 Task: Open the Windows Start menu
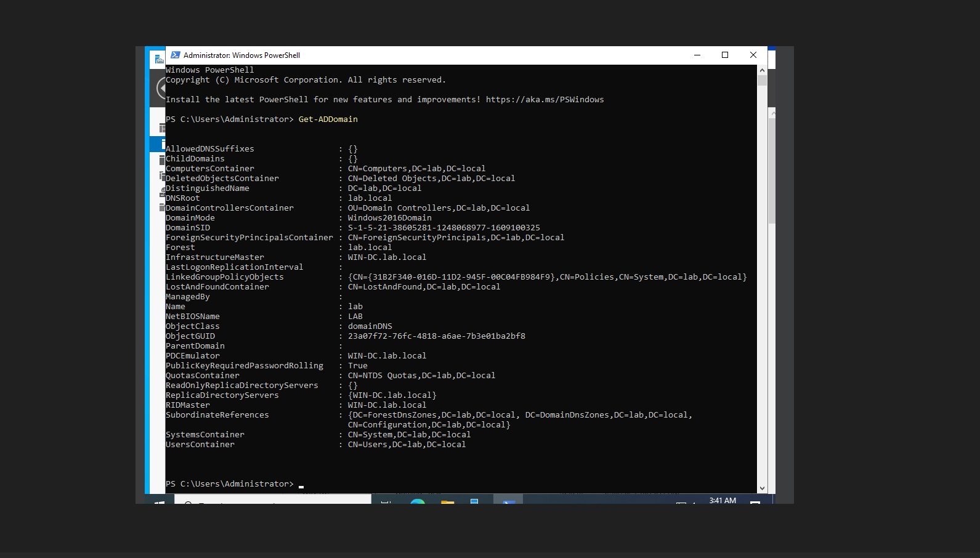click(x=160, y=501)
